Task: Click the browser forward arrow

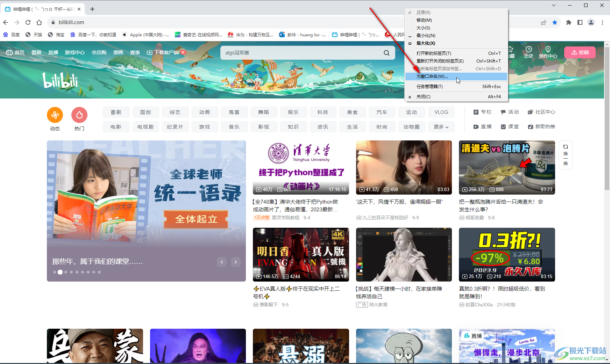Action: click(x=17, y=22)
